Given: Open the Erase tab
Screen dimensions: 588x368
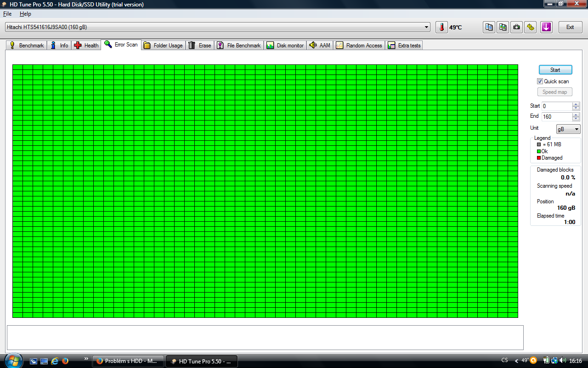Looking at the screenshot, I should pyautogui.click(x=200, y=45).
